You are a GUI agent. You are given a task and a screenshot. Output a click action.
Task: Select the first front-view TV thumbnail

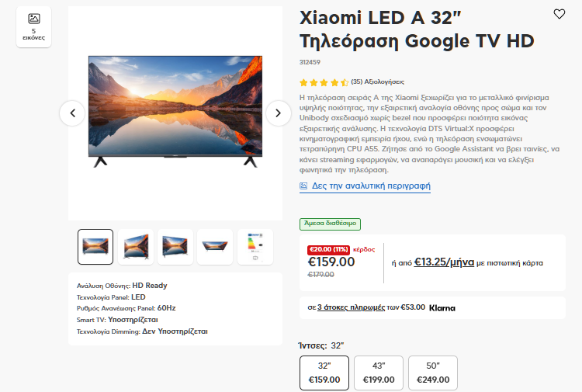95,246
